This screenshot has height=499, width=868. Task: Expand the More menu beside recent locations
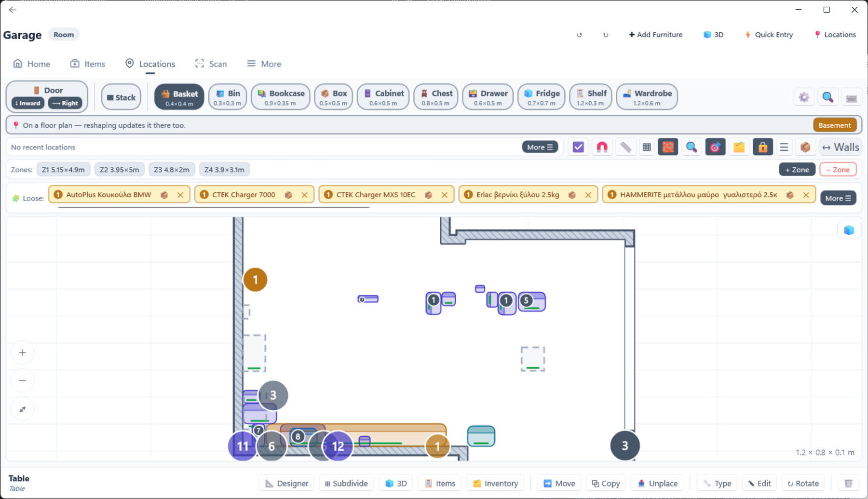click(540, 147)
